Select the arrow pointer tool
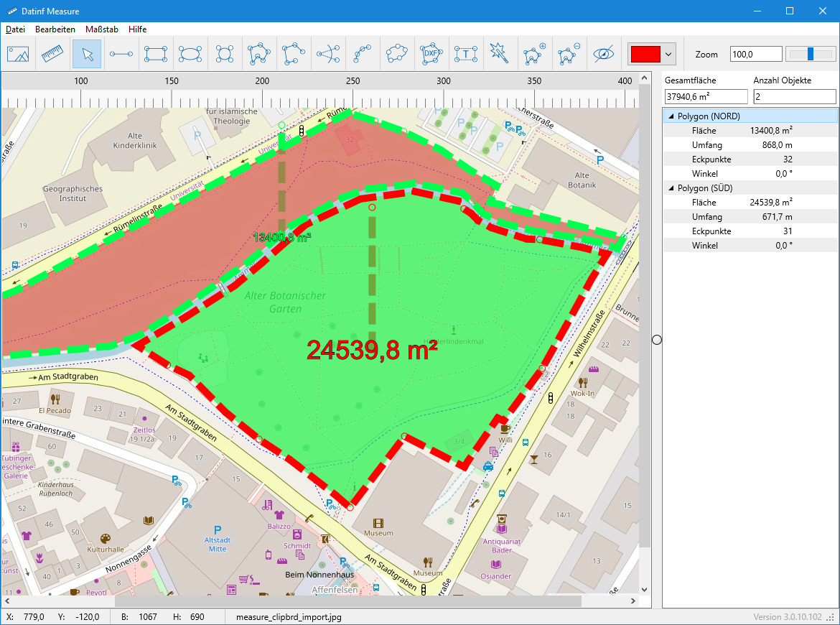This screenshot has height=625, width=840. click(x=87, y=54)
